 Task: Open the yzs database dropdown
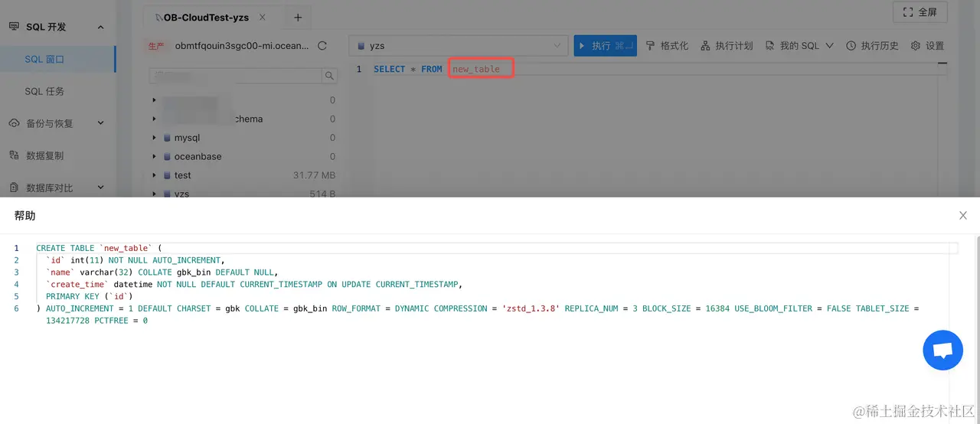coord(458,46)
